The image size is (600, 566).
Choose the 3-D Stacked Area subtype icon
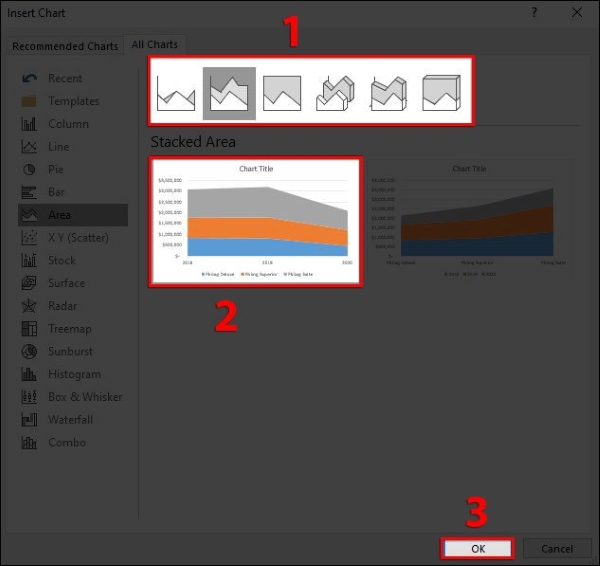click(x=388, y=93)
